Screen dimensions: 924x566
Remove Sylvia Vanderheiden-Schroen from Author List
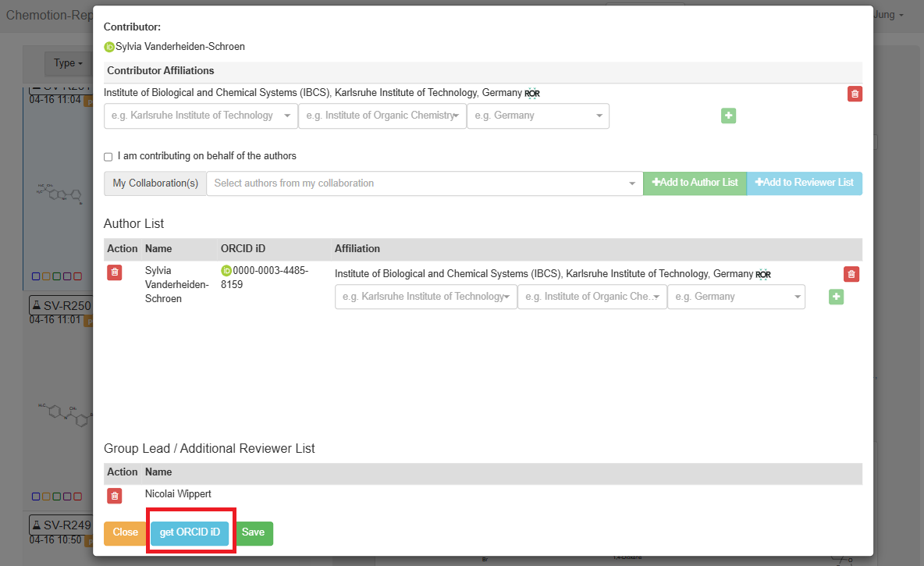click(115, 272)
